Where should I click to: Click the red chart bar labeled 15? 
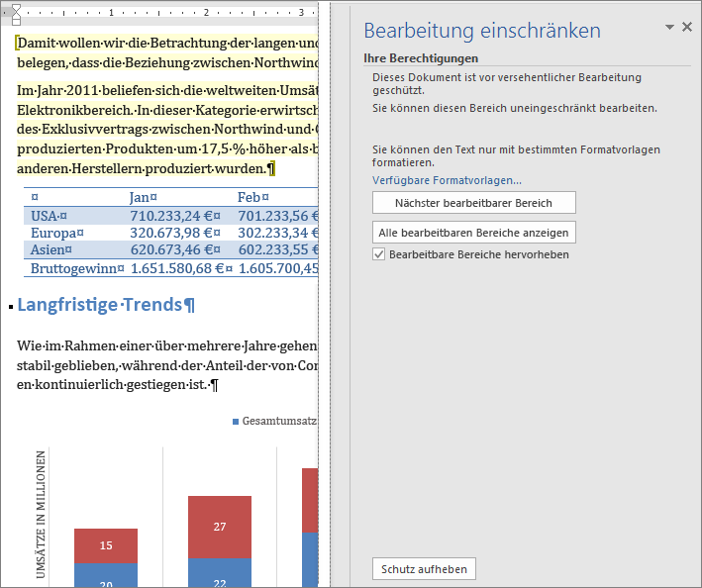(106, 545)
